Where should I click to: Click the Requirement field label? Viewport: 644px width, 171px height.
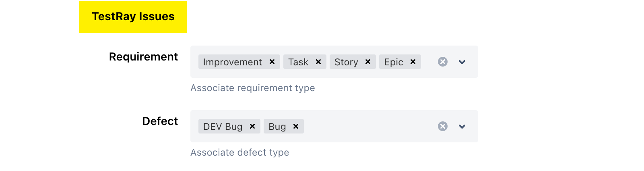143,57
